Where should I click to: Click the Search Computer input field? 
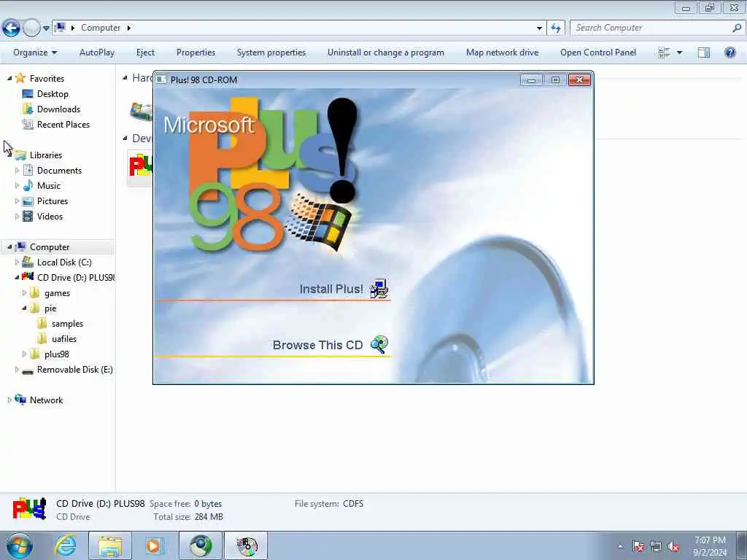point(651,28)
